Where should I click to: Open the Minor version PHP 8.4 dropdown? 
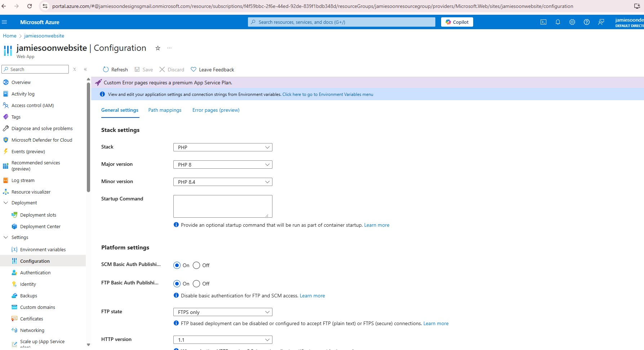pos(223,182)
